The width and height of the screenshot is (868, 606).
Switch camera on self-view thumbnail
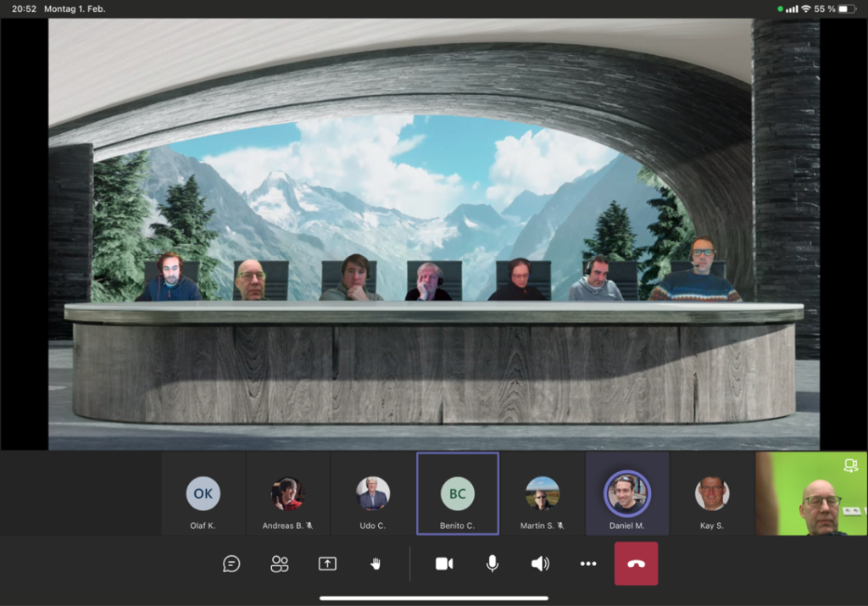point(851,465)
